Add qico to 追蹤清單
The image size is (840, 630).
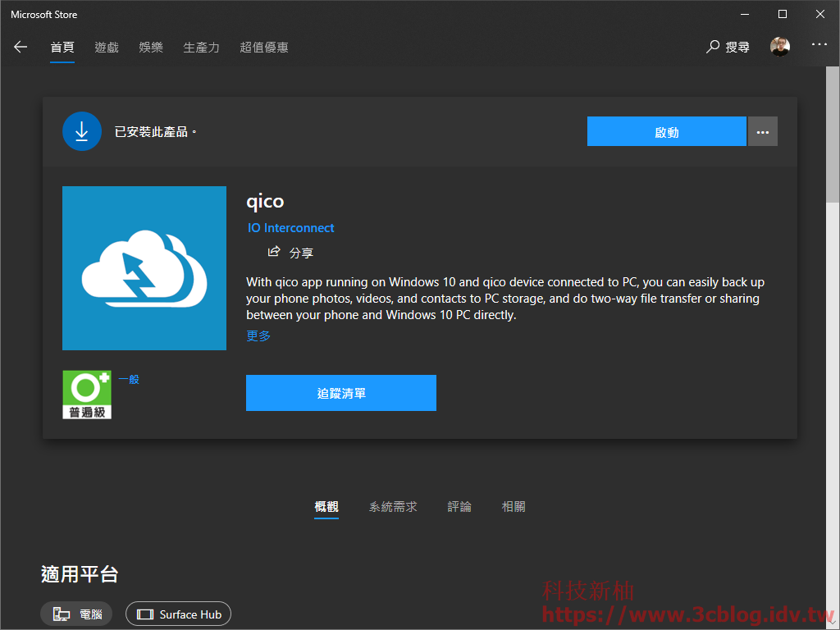340,393
